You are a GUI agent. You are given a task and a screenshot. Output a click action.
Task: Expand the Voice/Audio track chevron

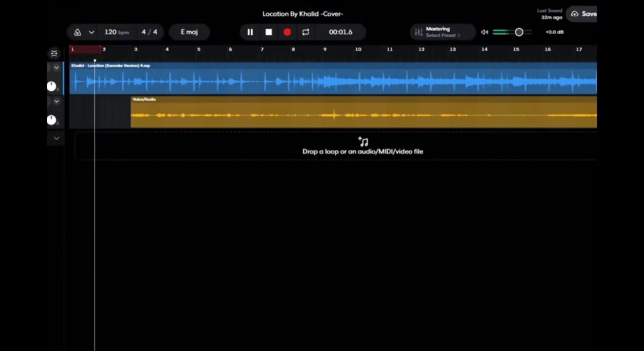pyautogui.click(x=56, y=101)
